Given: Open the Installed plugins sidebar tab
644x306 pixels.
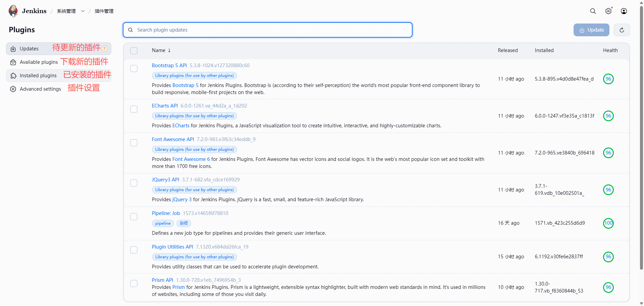Looking at the screenshot, I should tap(59, 76).
